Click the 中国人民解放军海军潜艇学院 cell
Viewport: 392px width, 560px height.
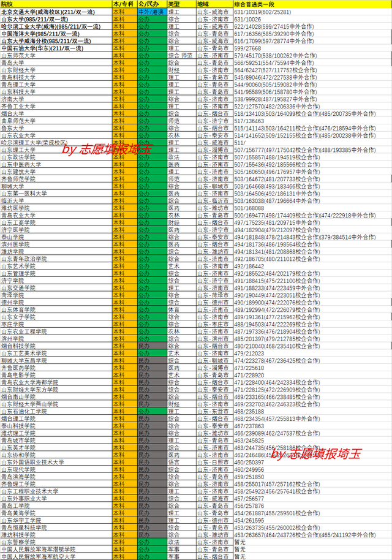tap(56, 550)
